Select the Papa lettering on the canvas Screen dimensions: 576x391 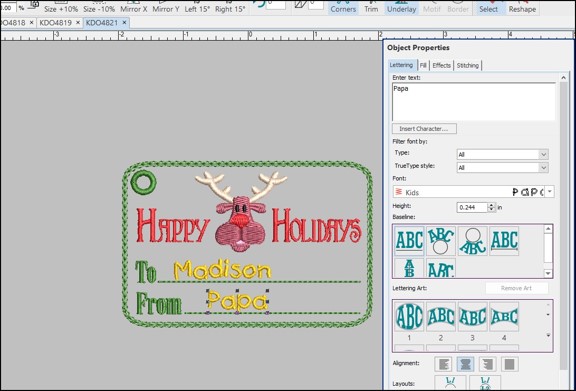(x=238, y=301)
